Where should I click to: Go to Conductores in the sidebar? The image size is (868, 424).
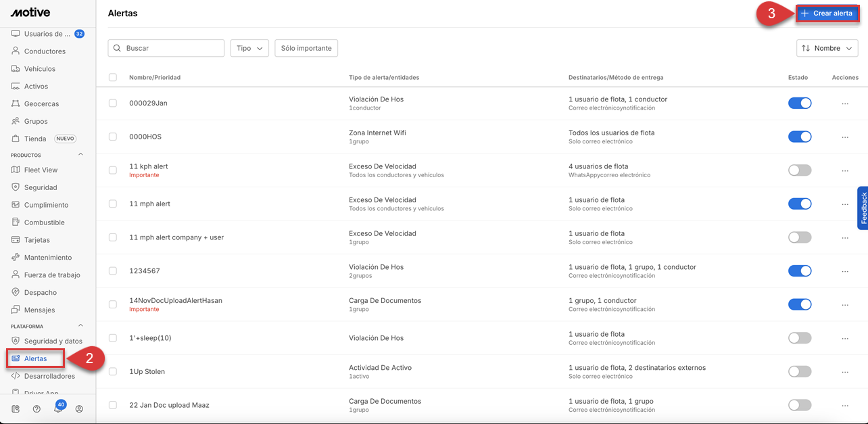tap(45, 51)
